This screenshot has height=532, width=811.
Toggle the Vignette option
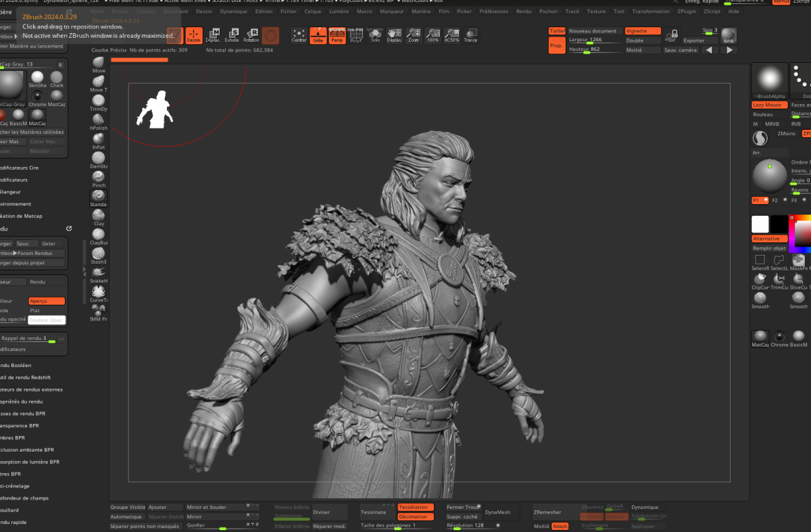click(x=643, y=31)
